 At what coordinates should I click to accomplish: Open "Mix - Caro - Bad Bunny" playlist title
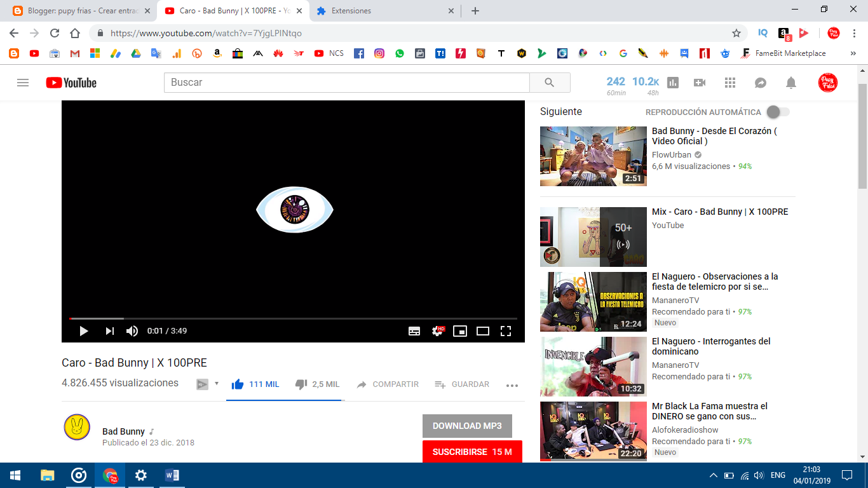point(720,212)
